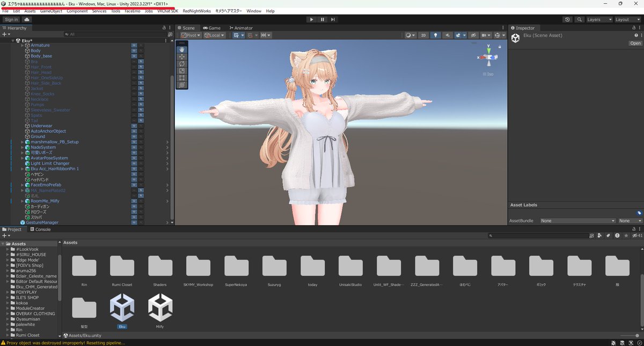Lock the Hierarchy panel with padlock icon
The width and height of the screenshot is (644, 346).
point(164,28)
